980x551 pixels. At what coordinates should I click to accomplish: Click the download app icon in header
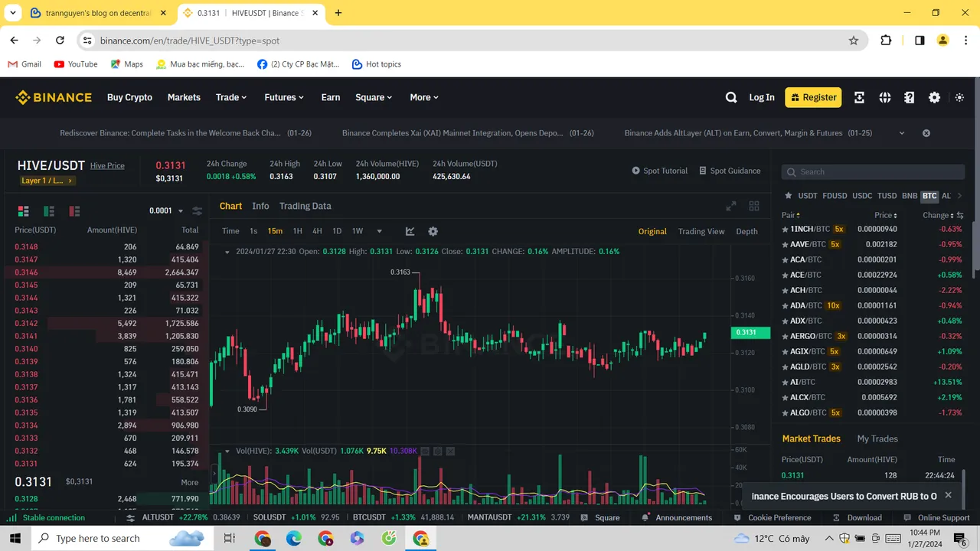859,97
